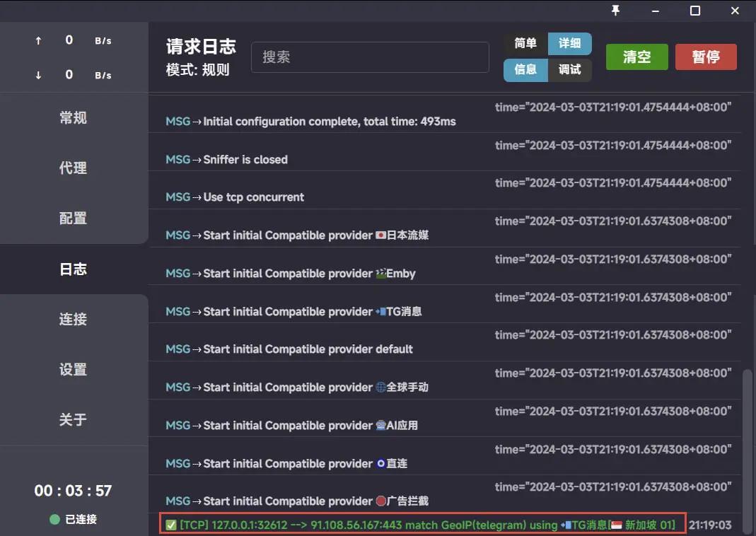756x536 pixels.
Task: Click the download speed arrow icon
Action: [x=38, y=76]
